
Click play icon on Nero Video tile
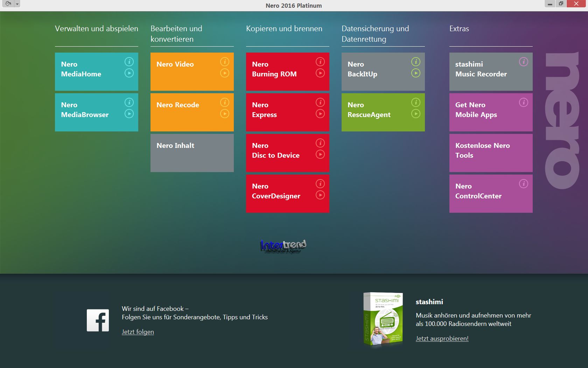[x=225, y=73]
